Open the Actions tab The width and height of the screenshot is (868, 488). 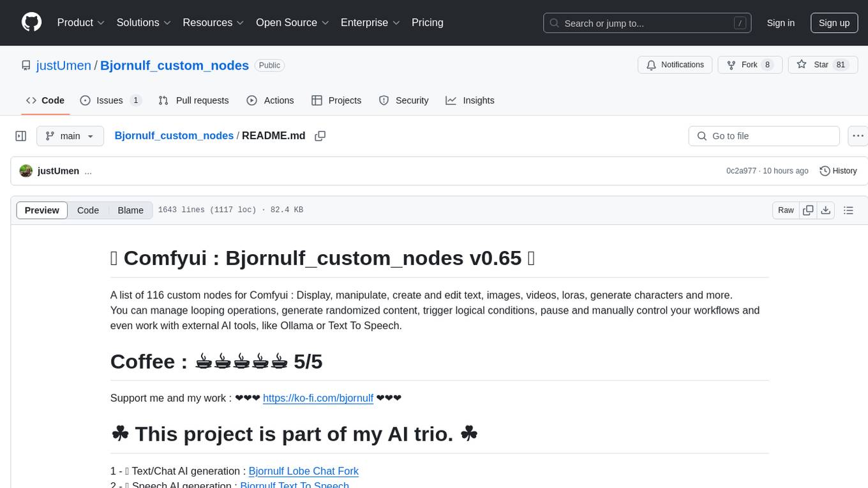point(270,100)
